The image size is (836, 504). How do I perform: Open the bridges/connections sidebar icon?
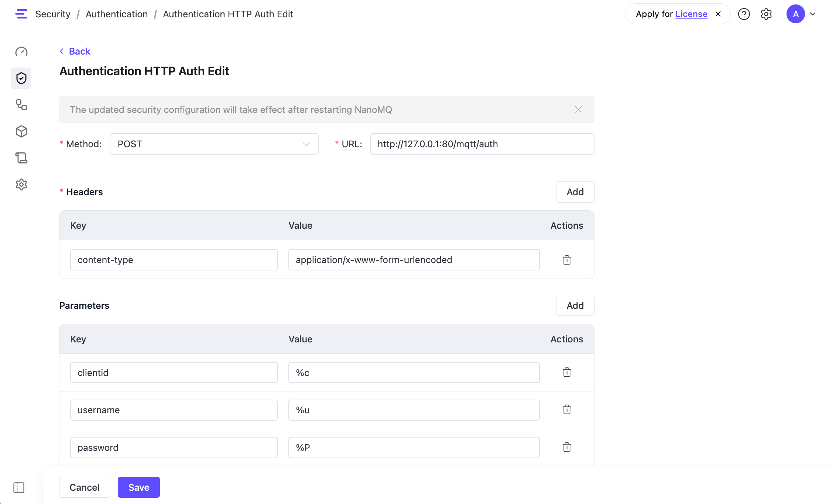21,105
